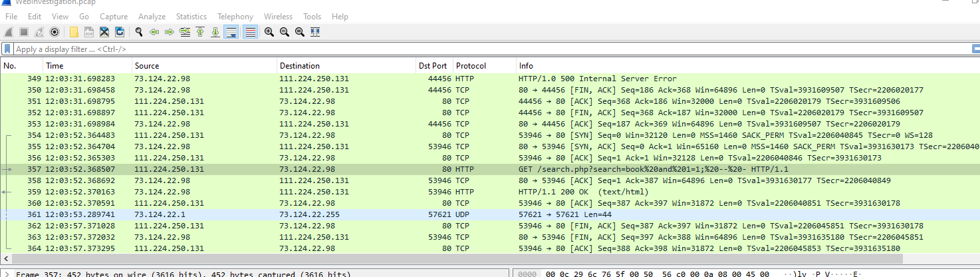
Task: Open the Capture menu
Action: pos(114,16)
